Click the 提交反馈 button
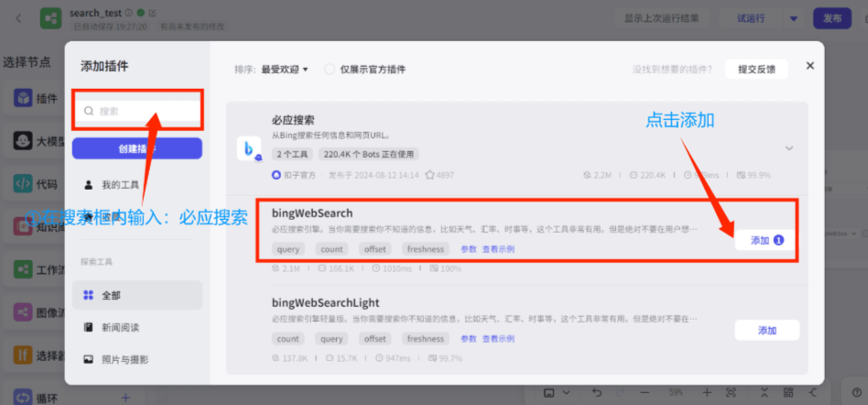868x405 pixels. coord(756,69)
